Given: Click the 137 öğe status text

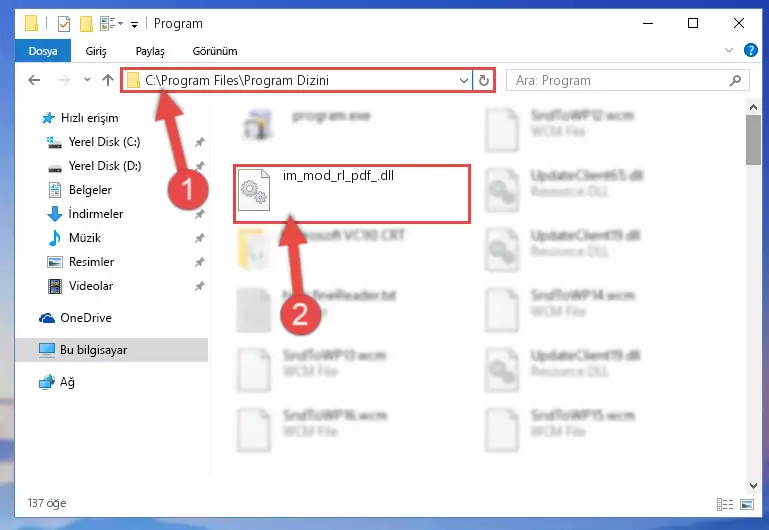Looking at the screenshot, I should point(47,503).
